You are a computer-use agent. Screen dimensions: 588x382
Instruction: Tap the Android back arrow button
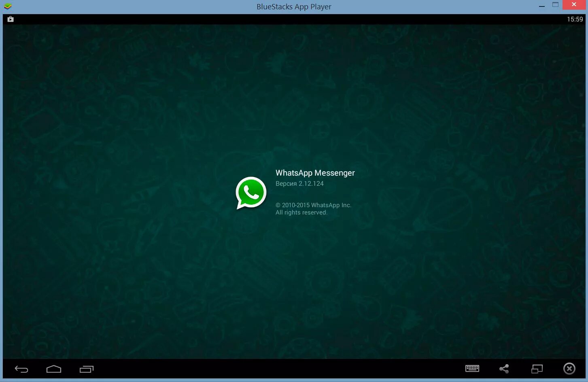pos(21,369)
